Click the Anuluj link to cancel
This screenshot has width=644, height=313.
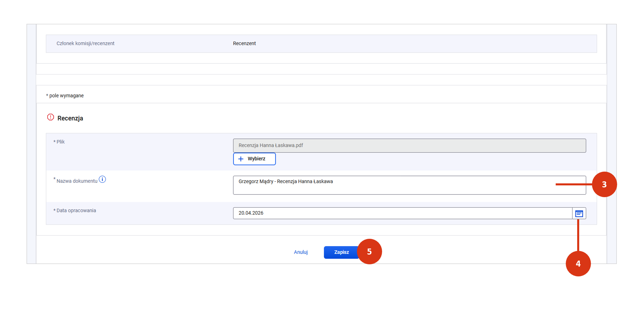tap(301, 252)
